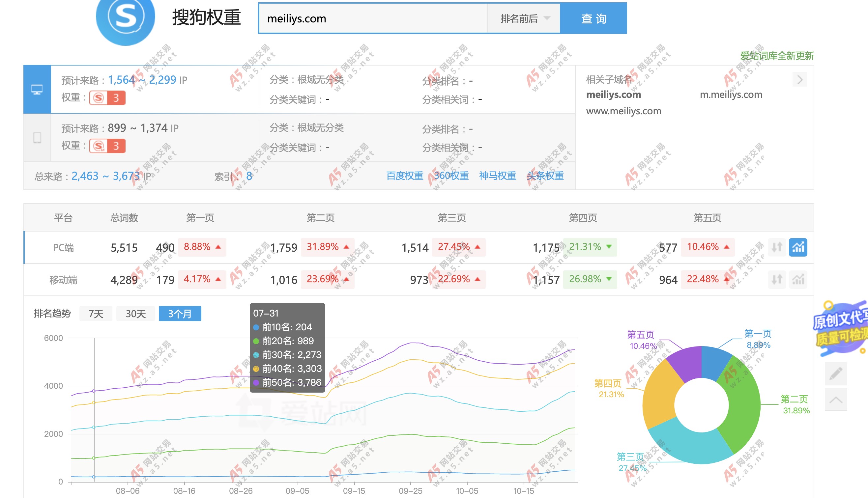
Task: Click the pencil feedback icon on right
Action: tap(836, 373)
